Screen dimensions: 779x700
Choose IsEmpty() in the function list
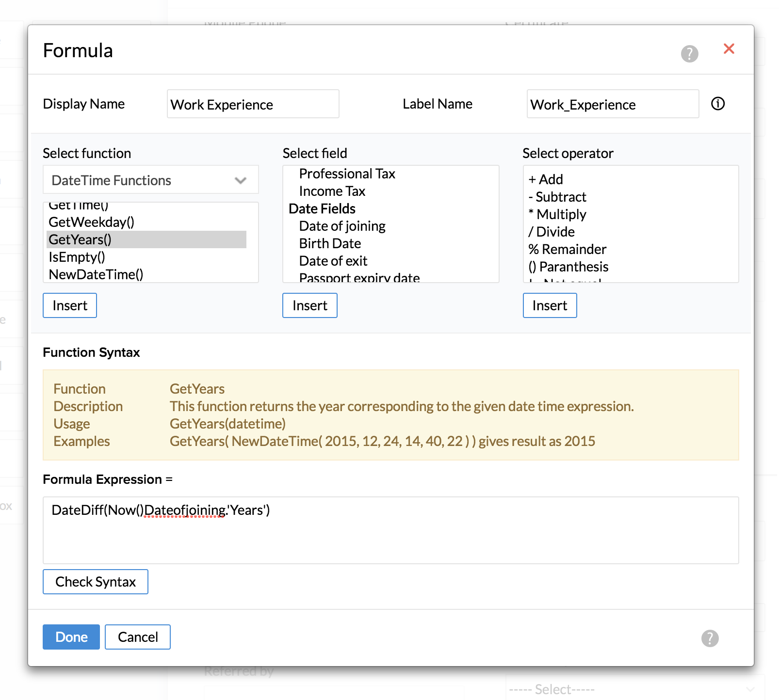pos(77,257)
